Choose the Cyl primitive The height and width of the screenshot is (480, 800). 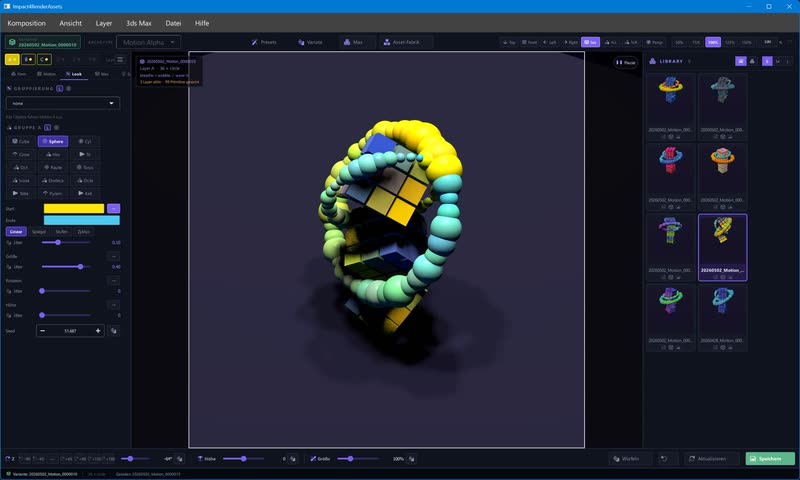85,141
